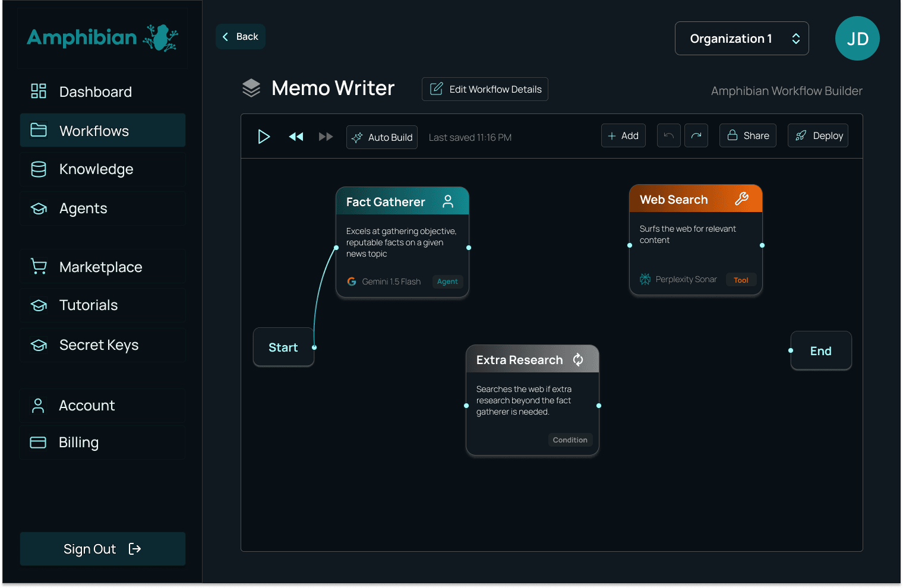903x588 pixels.
Task: Click the rewind step-back icon
Action: pyautogui.click(x=296, y=137)
